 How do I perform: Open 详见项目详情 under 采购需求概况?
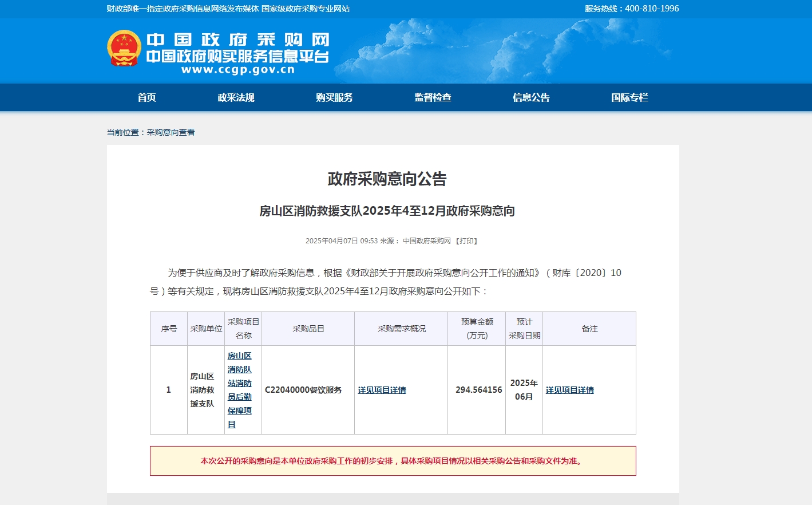tap(382, 390)
